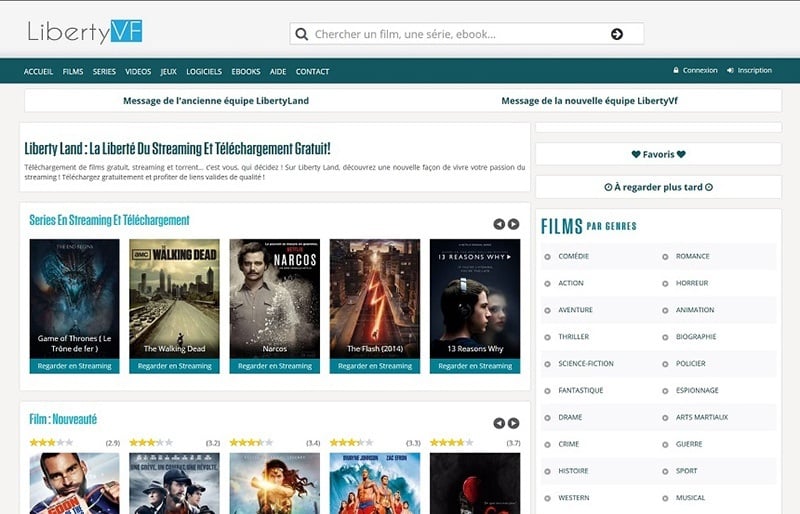Open the Narcos poster
800x514 pixels.
(274, 299)
